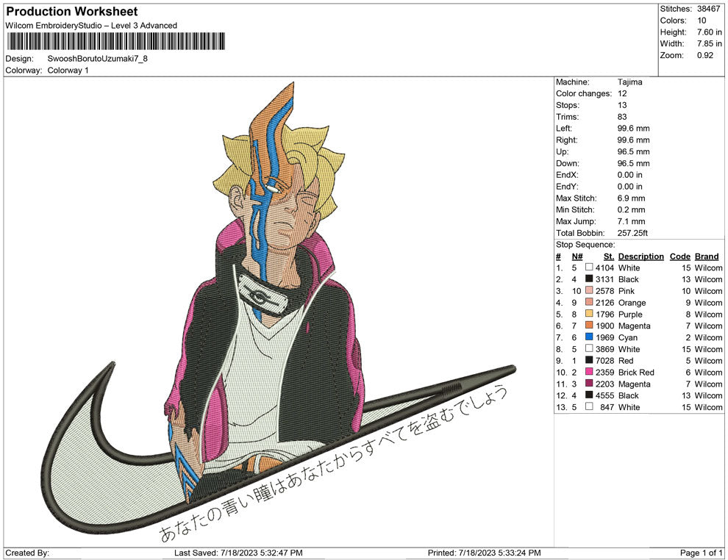Click the blue swatch for Cyan 1969
728x560 pixels.
[589, 337]
